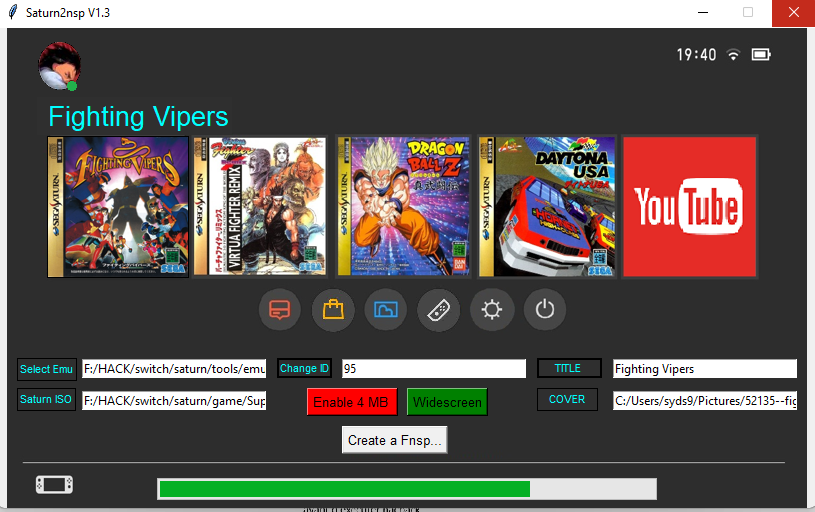Open the controllers icon
Viewport: 815px width, 512px height.
pos(438,310)
